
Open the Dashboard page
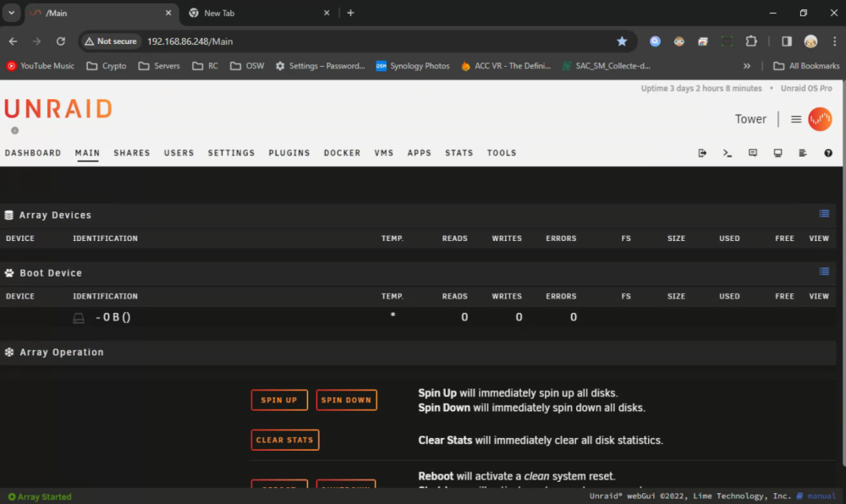(33, 153)
